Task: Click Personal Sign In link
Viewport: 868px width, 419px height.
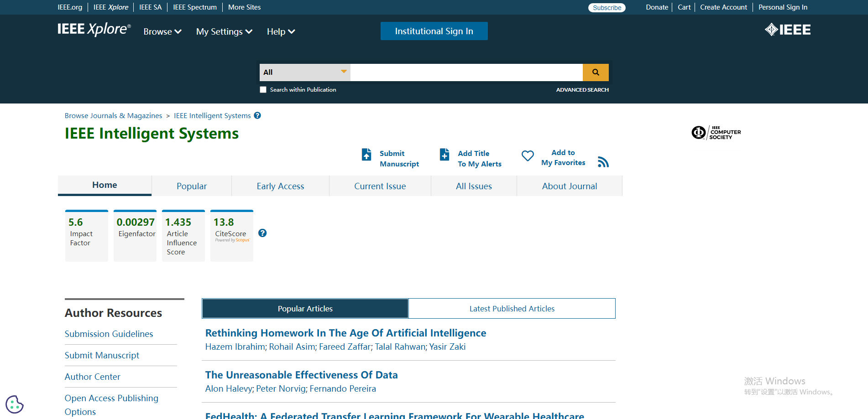Action: 783,7
